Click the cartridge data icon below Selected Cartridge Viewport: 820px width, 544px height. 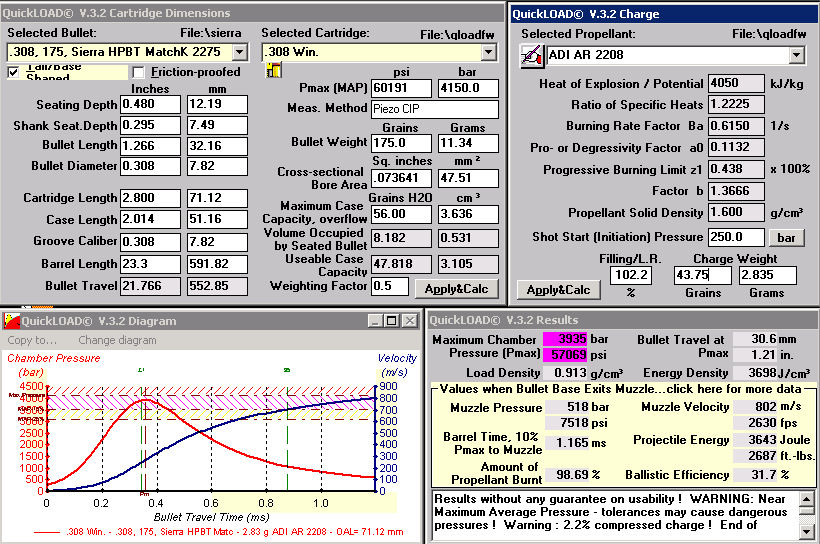pyautogui.click(x=274, y=70)
